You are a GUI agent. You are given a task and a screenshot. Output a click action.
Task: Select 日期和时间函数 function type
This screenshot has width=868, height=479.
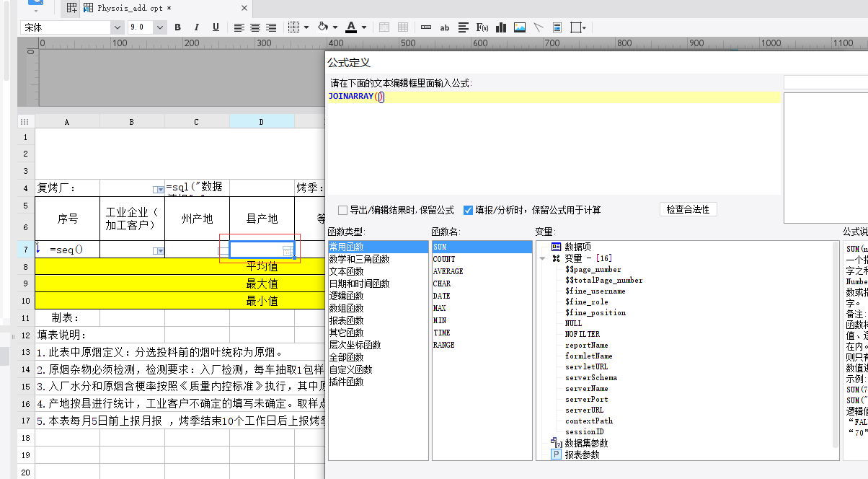(360, 284)
